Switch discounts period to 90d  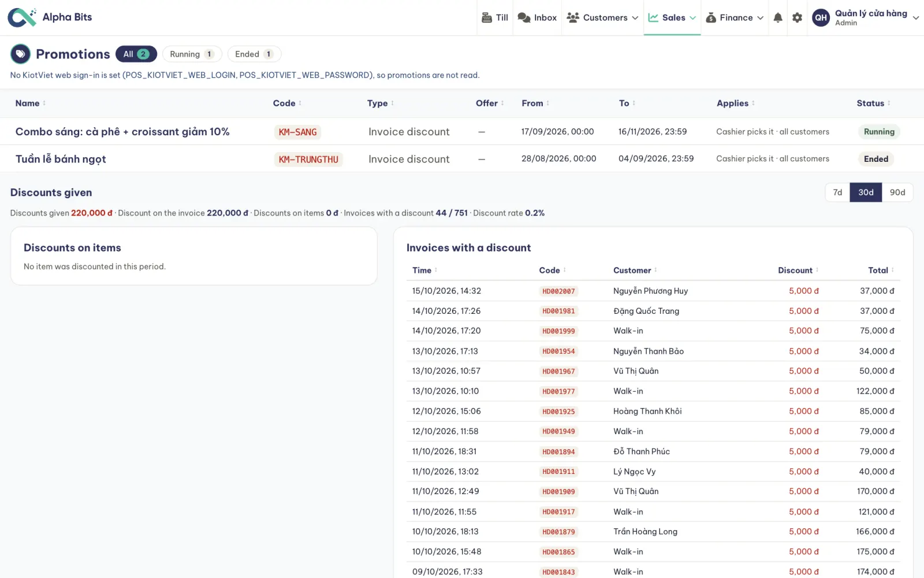(897, 192)
